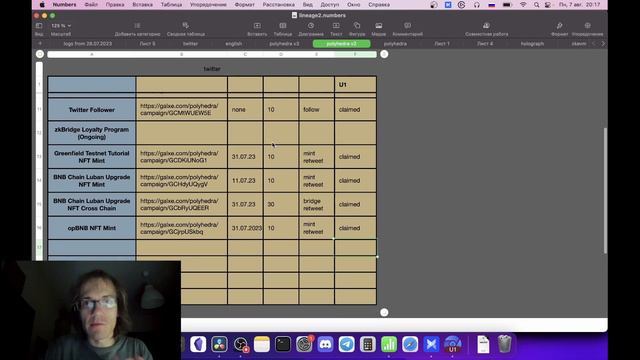The height and width of the screenshot is (360, 640).
Task: Select 'BNB Chain Luban Upgrade NFT Cross Chain' cell
Action: pos(92,204)
